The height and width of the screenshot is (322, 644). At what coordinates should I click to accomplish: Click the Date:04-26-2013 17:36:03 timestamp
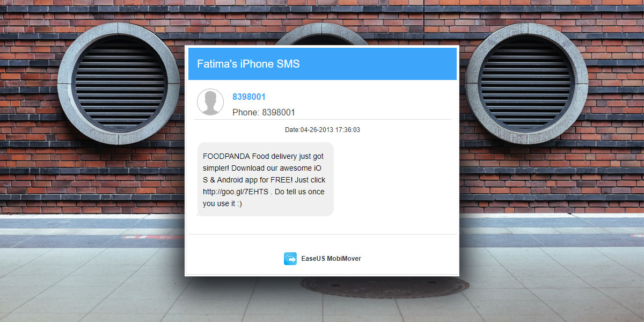[x=322, y=130]
